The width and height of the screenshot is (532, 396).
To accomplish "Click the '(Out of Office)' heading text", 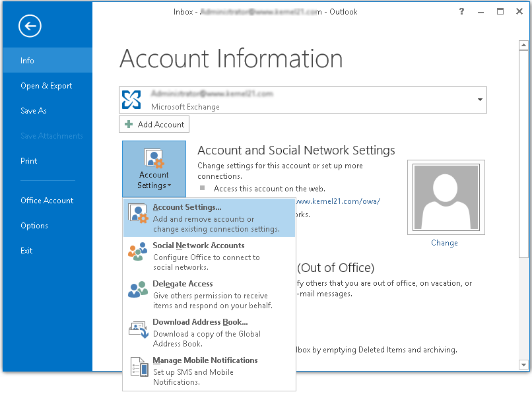I will coord(336,268).
